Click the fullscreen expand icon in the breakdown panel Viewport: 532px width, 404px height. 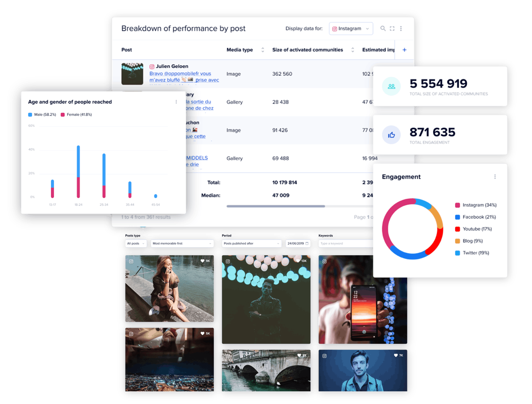click(392, 28)
